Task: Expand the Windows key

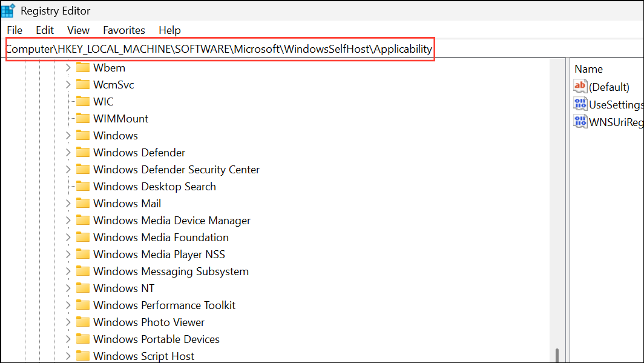Action: (68, 135)
